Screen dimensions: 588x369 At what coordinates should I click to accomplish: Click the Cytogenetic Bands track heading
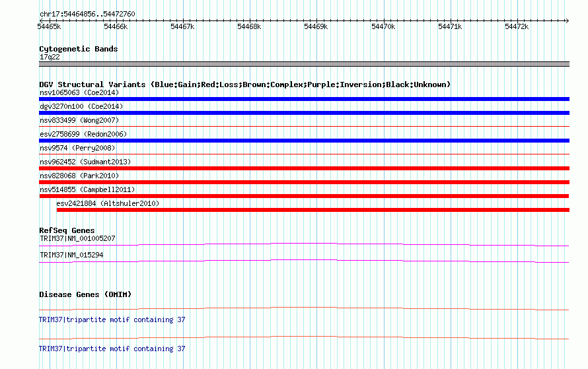tap(79, 49)
